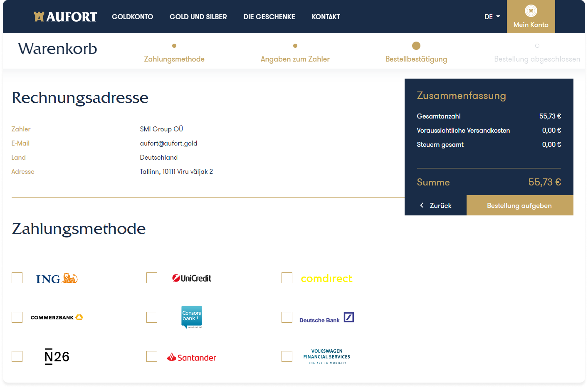
Task: Click the Zurück back chevron
Action: coord(422,205)
